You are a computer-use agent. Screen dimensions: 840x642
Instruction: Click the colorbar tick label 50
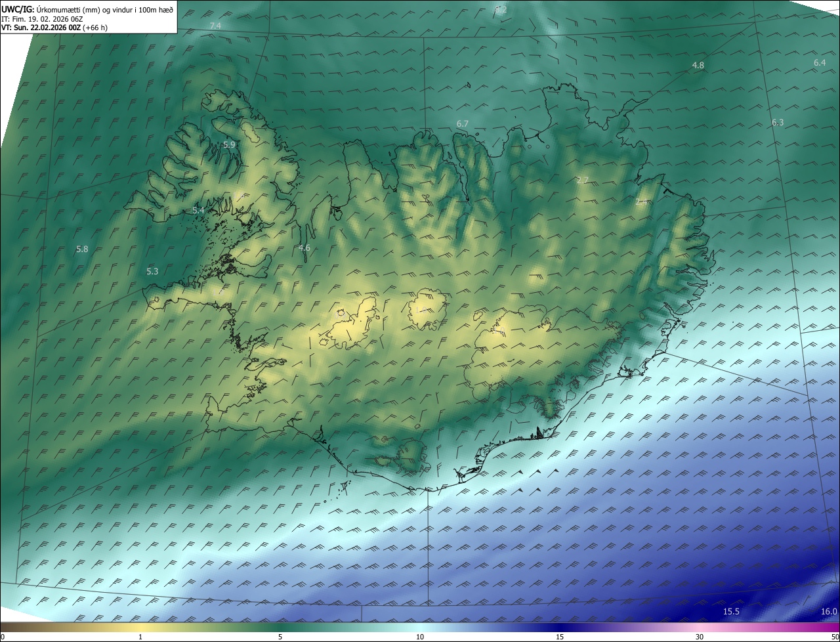835,637
